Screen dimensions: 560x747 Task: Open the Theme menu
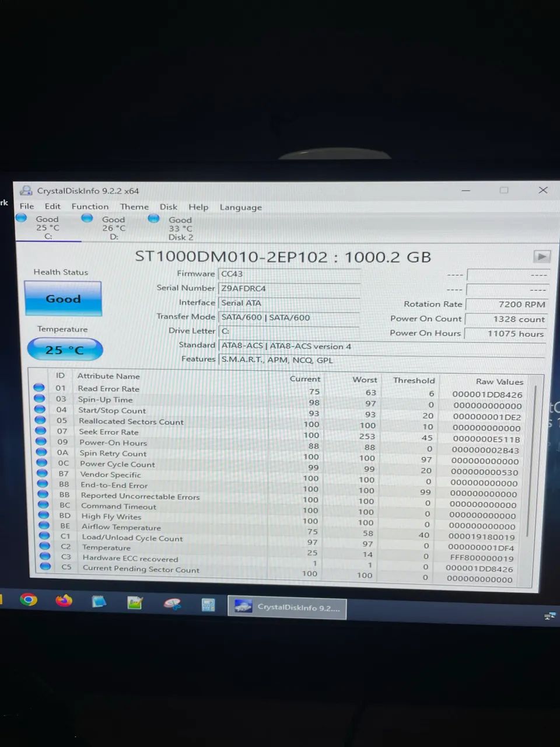pos(134,207)
